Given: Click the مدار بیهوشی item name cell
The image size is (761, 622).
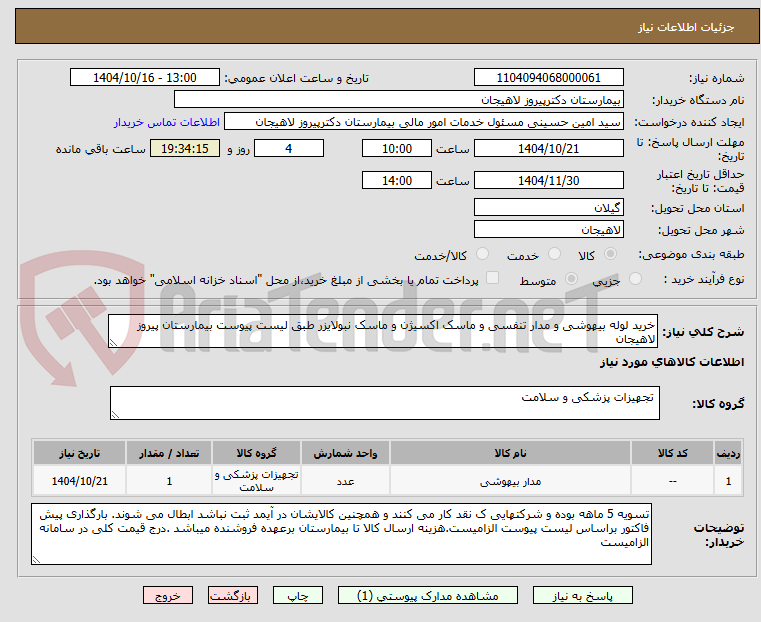Looking at the screenshot, I should coord(510,481).
